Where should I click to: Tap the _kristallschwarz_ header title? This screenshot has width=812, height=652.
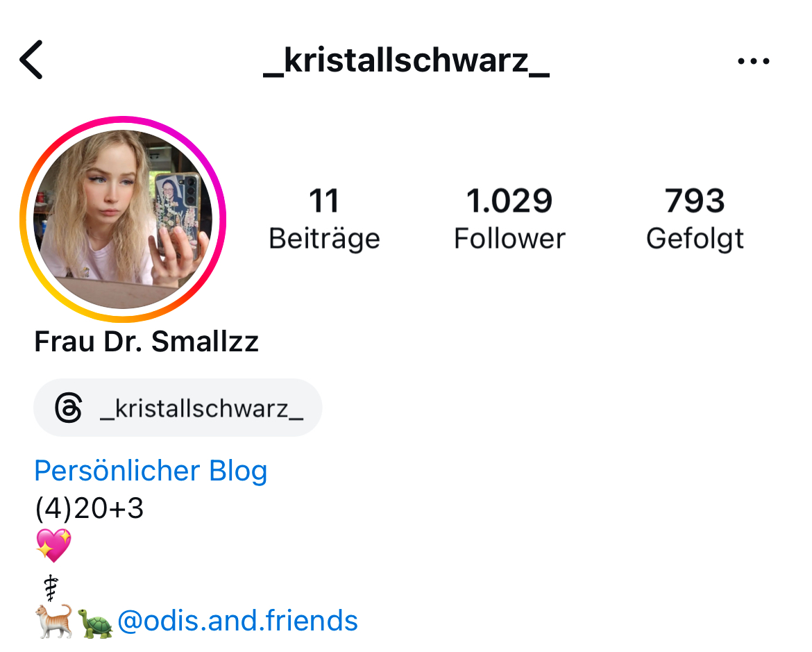(x=407, y=61)
